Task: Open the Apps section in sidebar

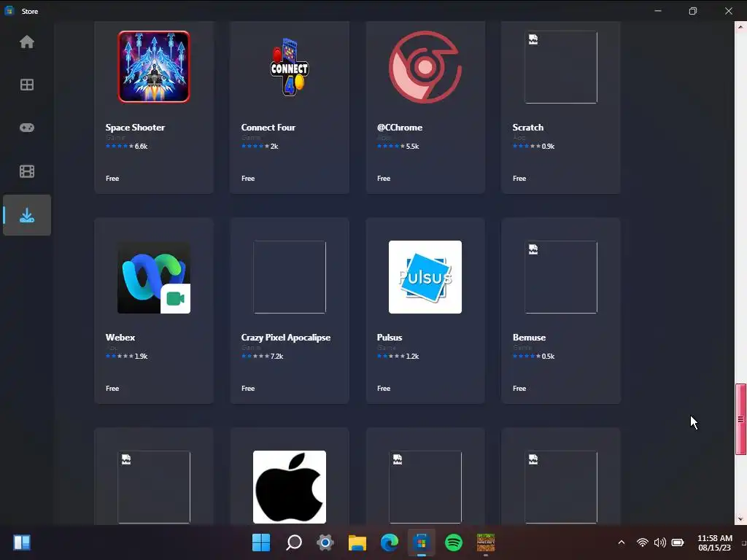Action: tap(27, 85)
